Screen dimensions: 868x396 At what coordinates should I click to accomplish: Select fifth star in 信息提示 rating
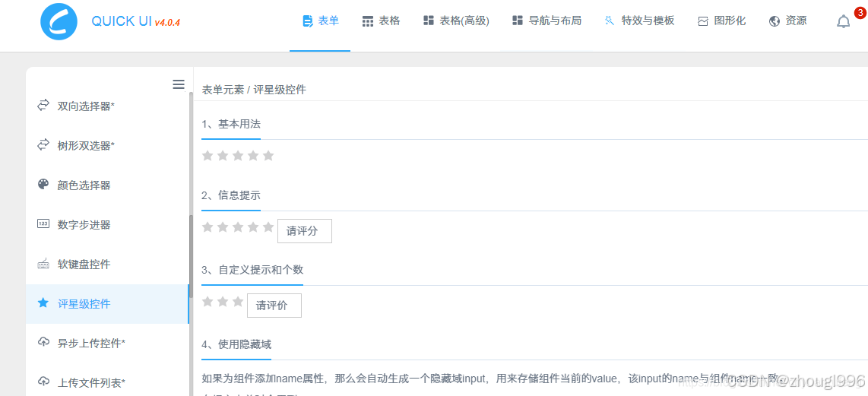pos(268,227)
